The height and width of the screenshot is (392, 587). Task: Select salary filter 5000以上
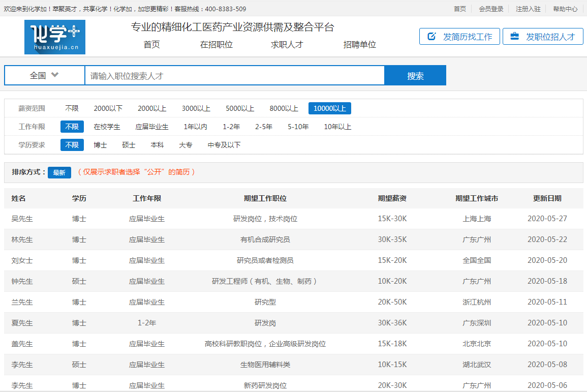240,108
